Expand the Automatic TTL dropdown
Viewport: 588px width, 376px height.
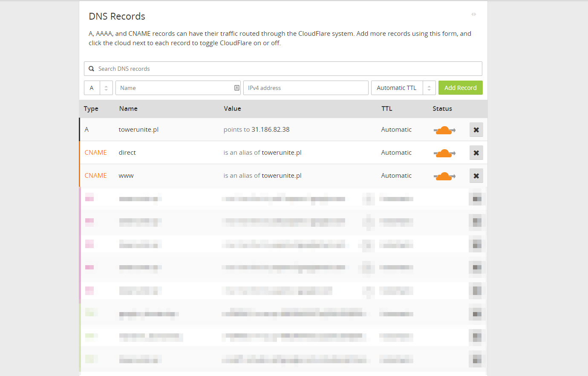pos(403,88)
